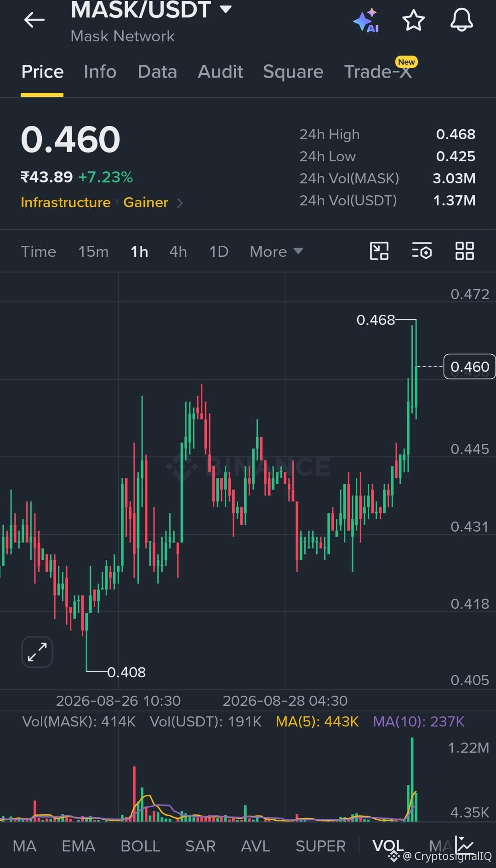Tap the 24h Vol(MASK) 3.03M value

click(x=454, y=178)
